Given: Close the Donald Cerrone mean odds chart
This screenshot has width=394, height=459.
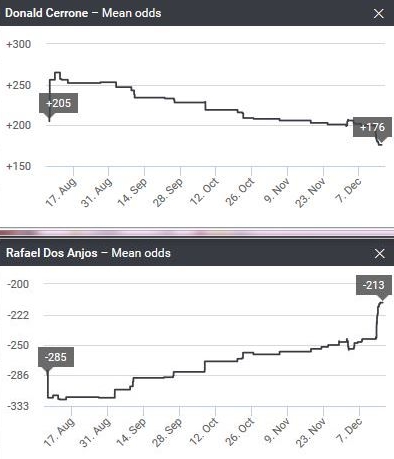Looking at the screenshot, I should point(379,14).
